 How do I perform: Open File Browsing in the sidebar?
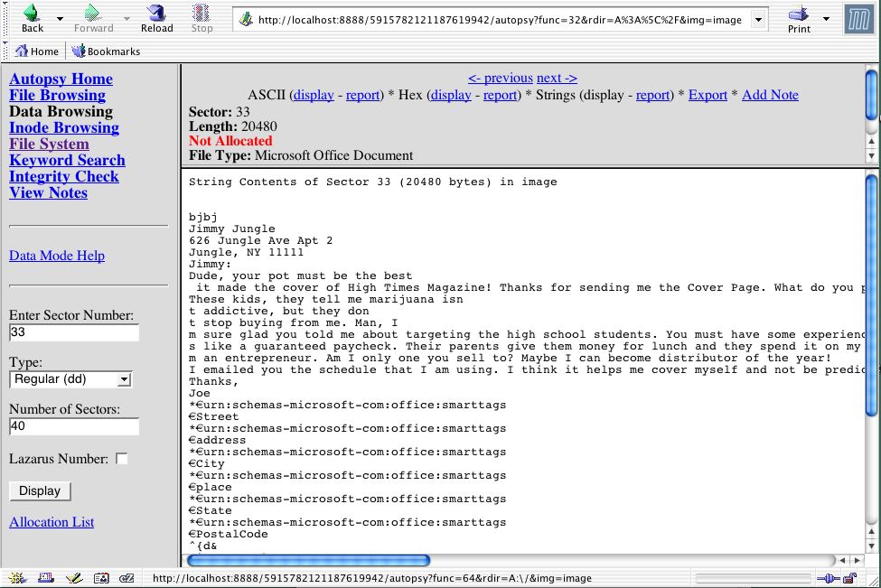coord(57,95)
